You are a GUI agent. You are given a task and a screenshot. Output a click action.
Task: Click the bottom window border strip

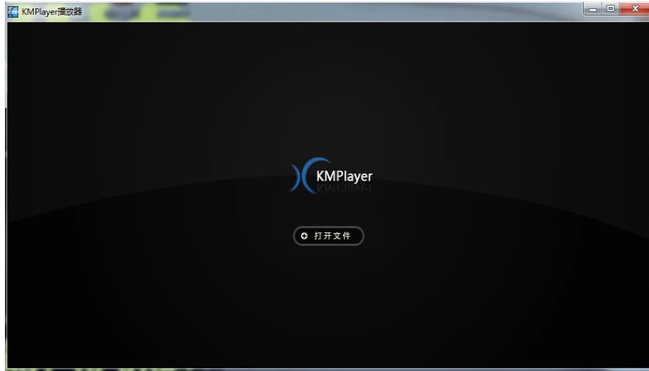(327, 369)
